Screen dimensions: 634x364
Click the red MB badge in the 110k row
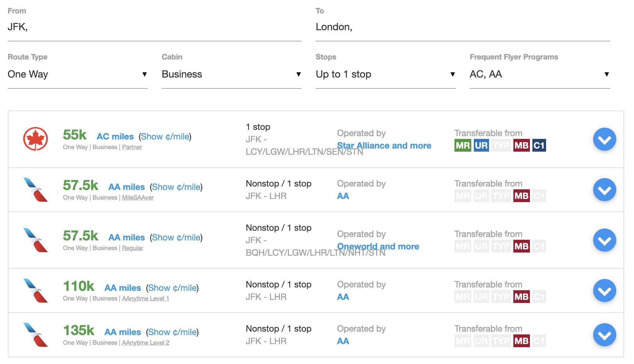coord(521,297)
